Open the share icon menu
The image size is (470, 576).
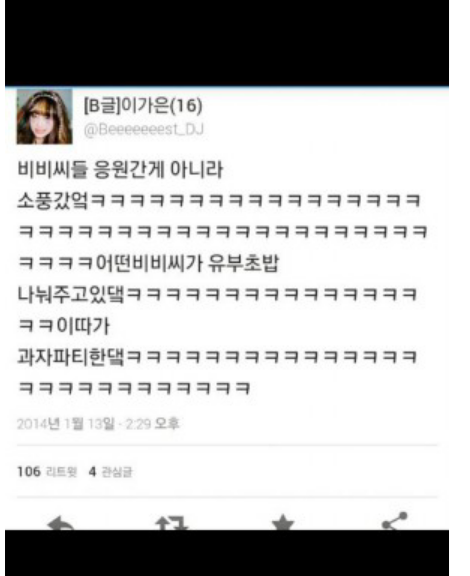click(x=394, y=522)
